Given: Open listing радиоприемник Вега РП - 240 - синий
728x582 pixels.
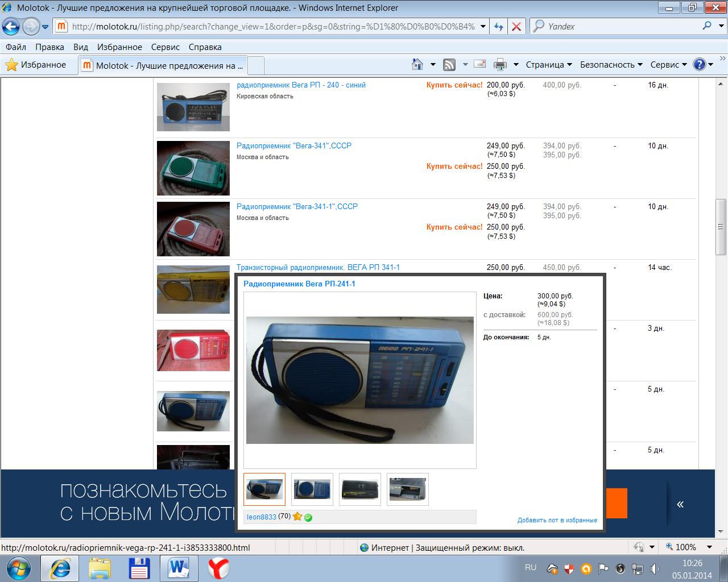Looking at the screenshot, I should tap(301, 85).
